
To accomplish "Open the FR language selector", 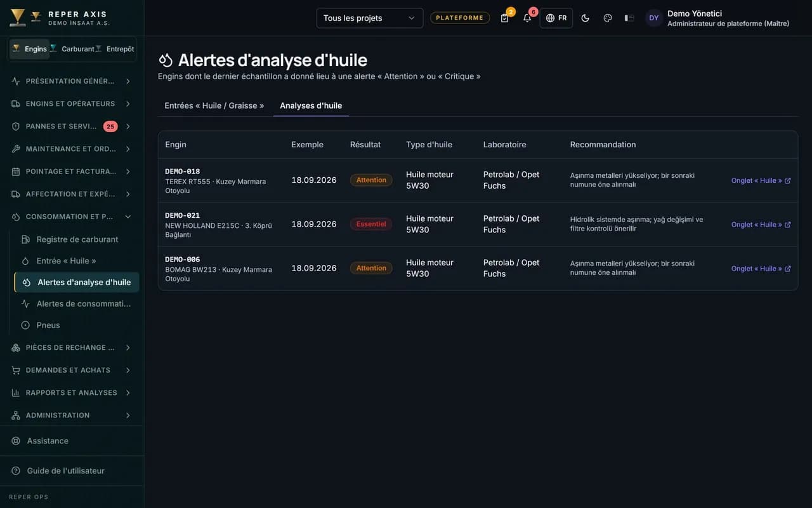I will (556, 18).
